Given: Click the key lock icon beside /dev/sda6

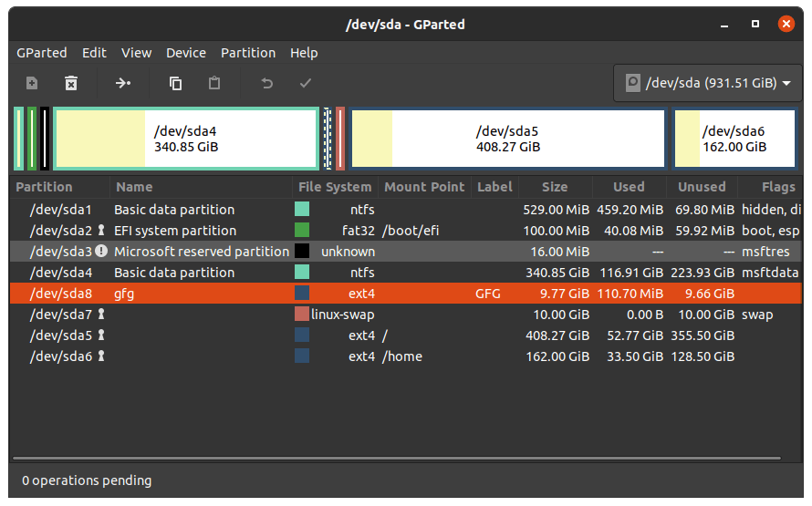Looking at the screenshot, I should (101, 356).
